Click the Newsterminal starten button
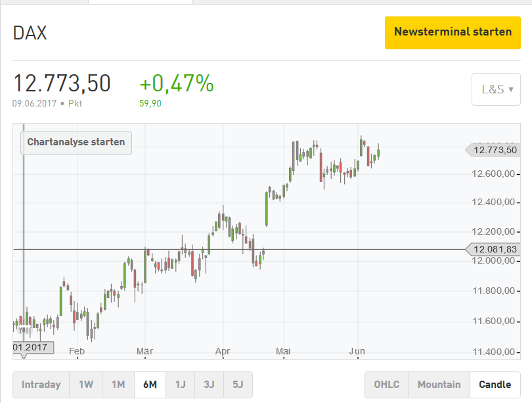 click(452, 33)
